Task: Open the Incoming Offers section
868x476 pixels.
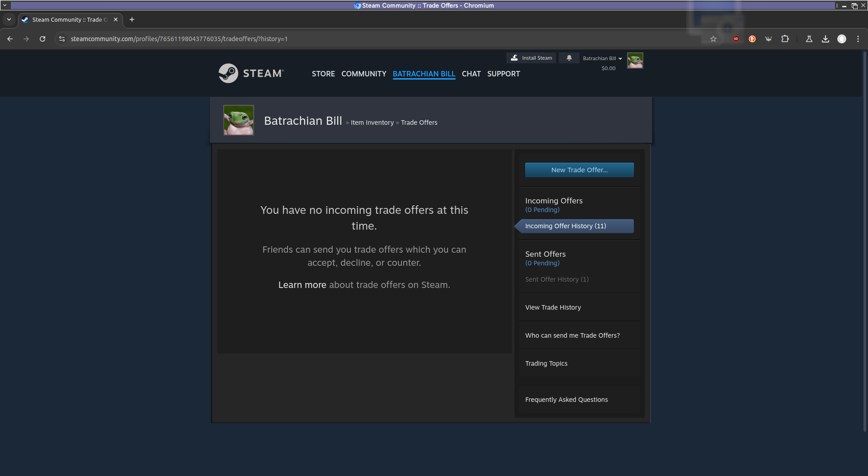Action: (554, 201)
